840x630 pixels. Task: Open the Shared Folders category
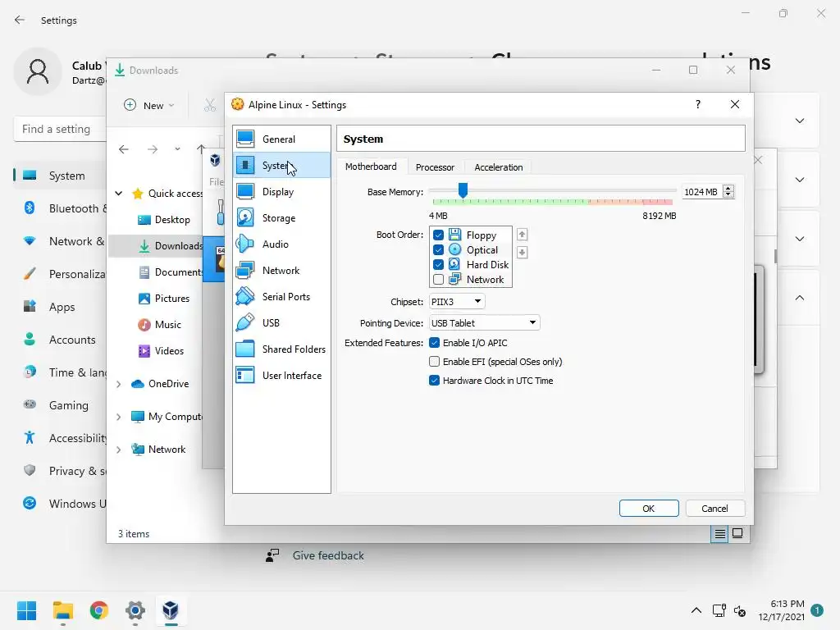(282, 349)
